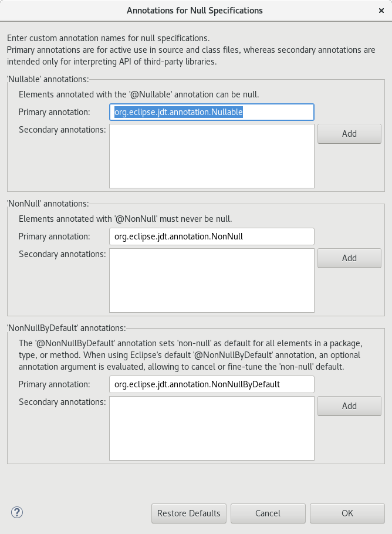Click Restore Defaults

(188, 513)
